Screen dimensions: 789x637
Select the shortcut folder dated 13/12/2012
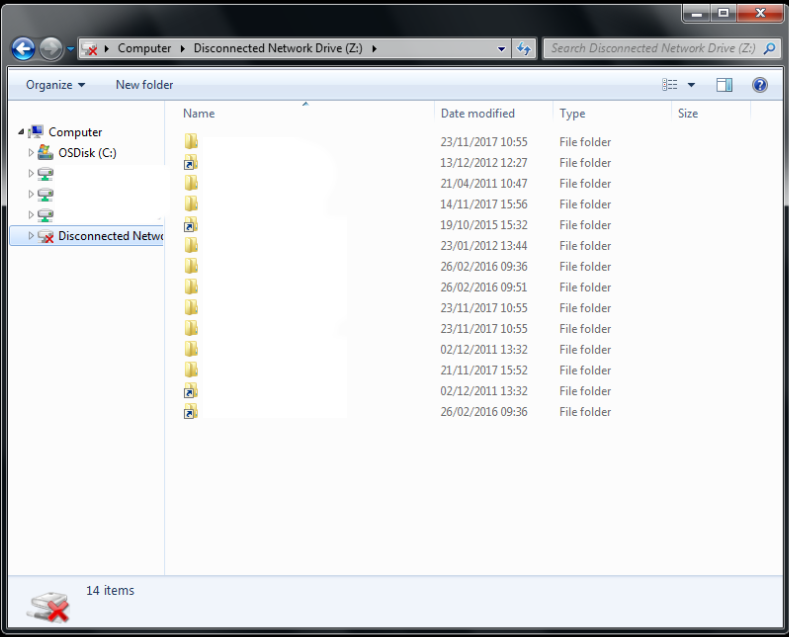coord(191,163)
